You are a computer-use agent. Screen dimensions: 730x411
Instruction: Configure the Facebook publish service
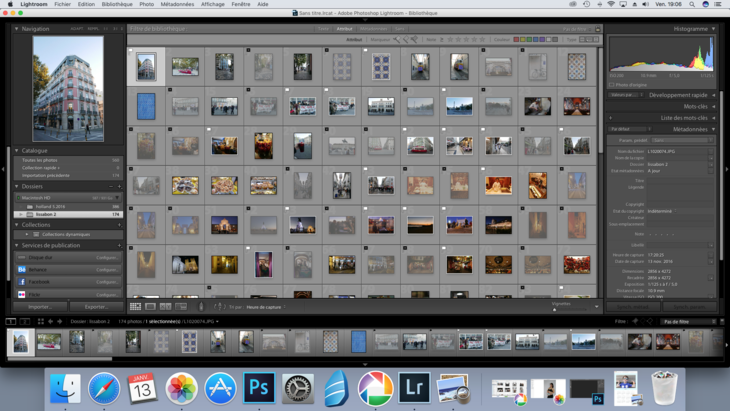point(107,282)
